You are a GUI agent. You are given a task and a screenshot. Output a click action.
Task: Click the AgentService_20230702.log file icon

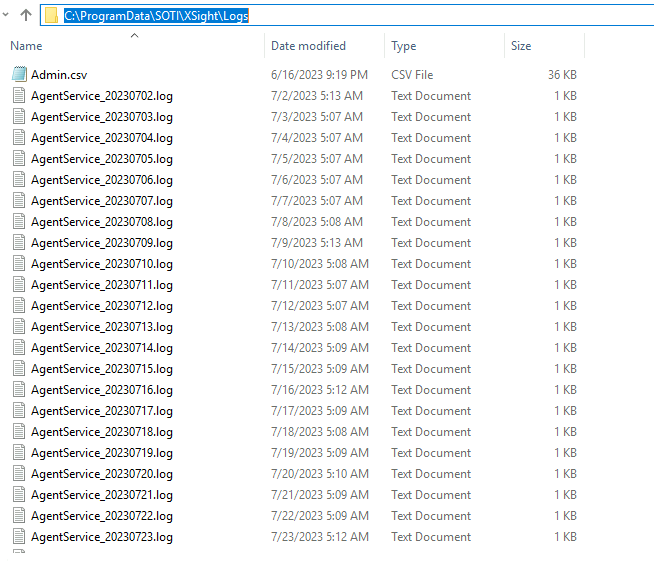click(x=19, y=96)
